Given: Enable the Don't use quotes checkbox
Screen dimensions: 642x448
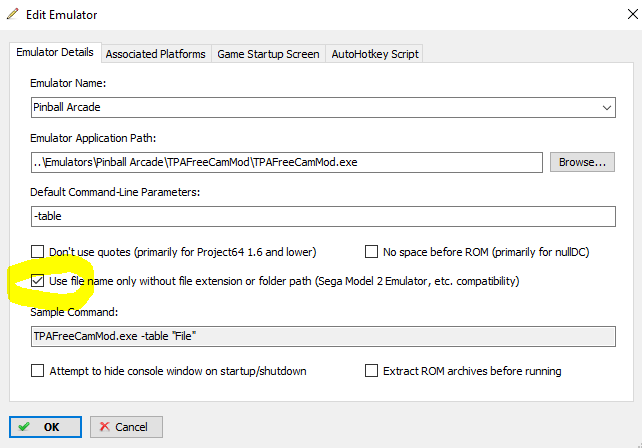Looking at the screenshot, I should point(38,251).
